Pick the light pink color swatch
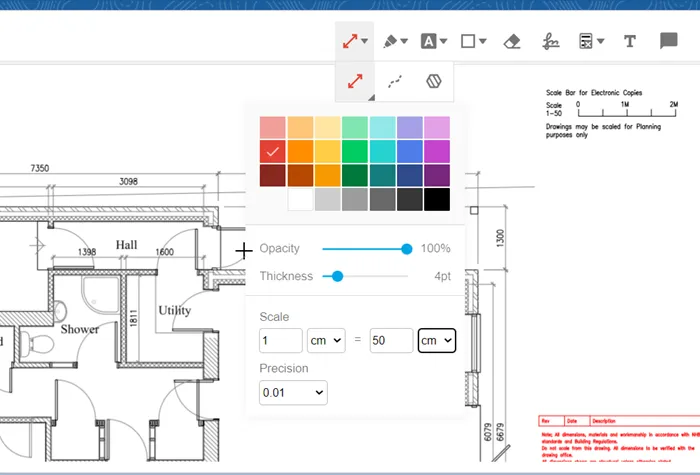 272,128
